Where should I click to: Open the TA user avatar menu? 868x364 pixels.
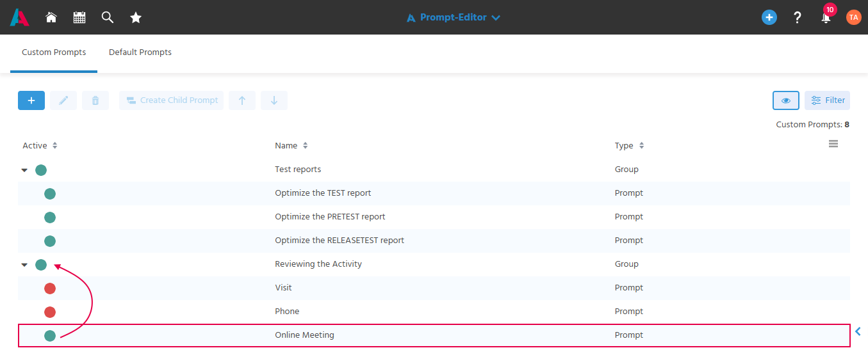[853, 17]
